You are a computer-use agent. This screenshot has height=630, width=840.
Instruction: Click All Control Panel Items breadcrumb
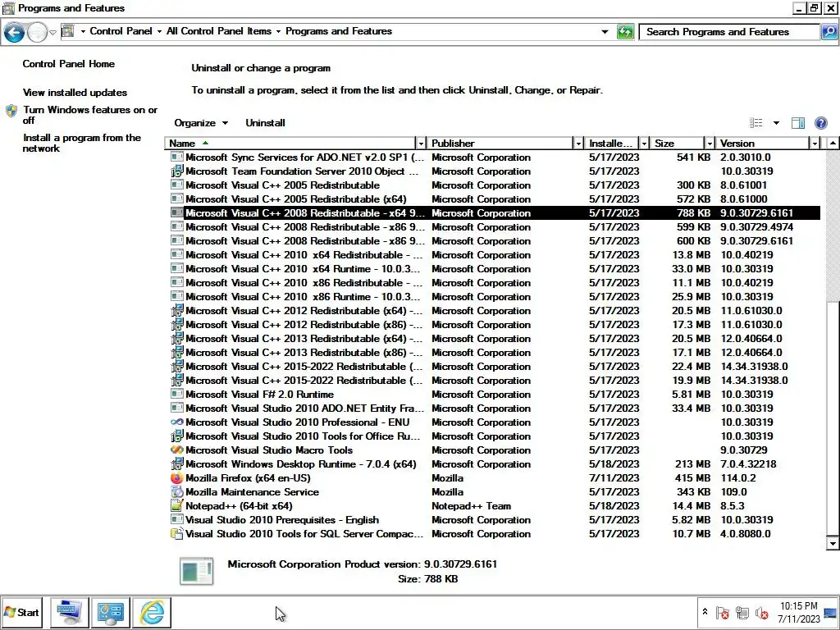pos(219,31)
